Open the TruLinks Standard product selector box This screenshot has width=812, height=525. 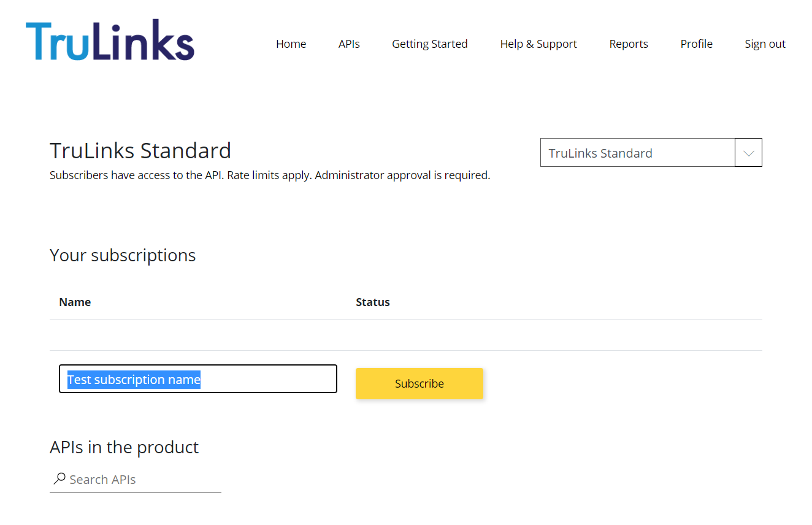(637, 153)
